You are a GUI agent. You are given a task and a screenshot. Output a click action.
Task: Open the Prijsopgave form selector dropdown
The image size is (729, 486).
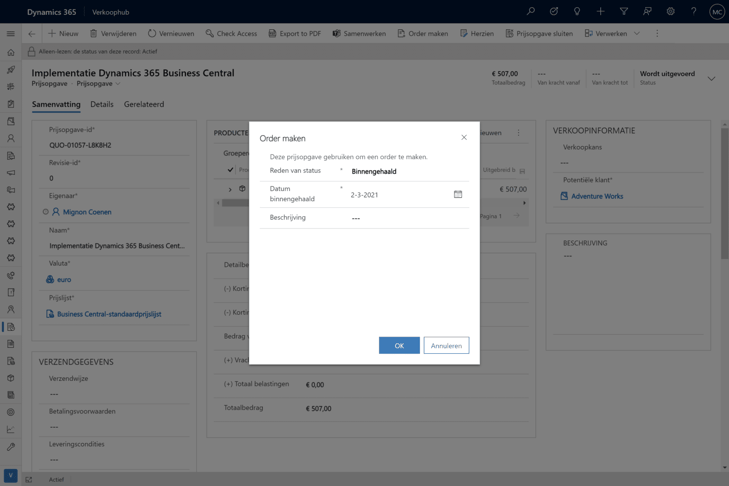(x=99, y=84)
